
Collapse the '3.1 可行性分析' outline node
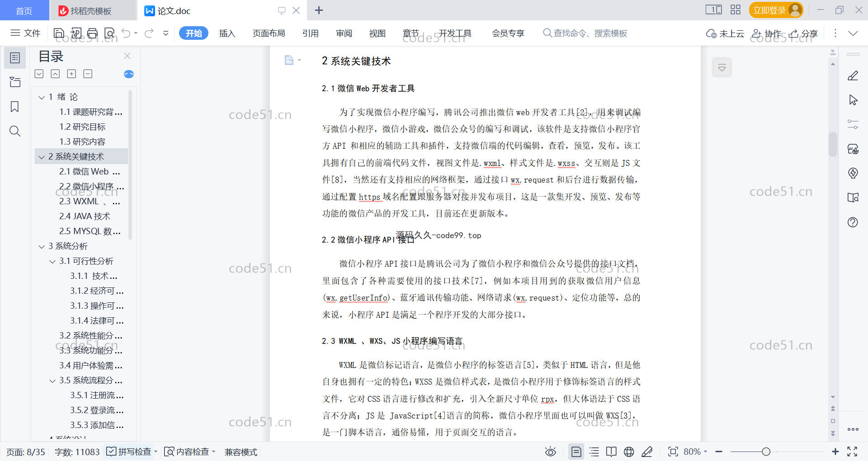(x=52, y=261)
